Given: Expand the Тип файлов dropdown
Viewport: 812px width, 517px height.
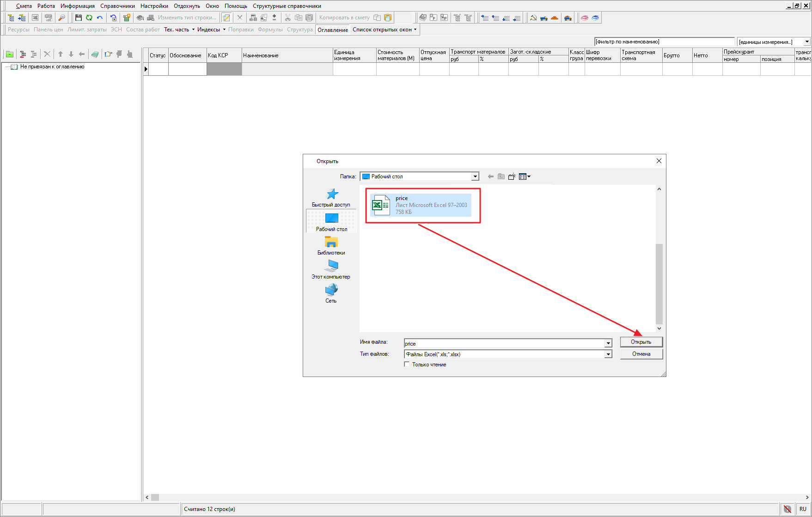Looking at the screenshot, I should click(608, 354).
